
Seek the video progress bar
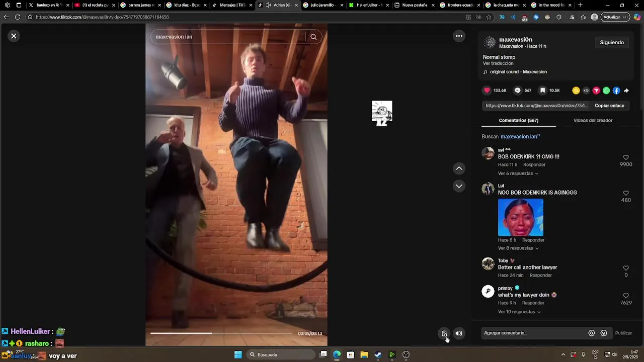tap(221, 333)
